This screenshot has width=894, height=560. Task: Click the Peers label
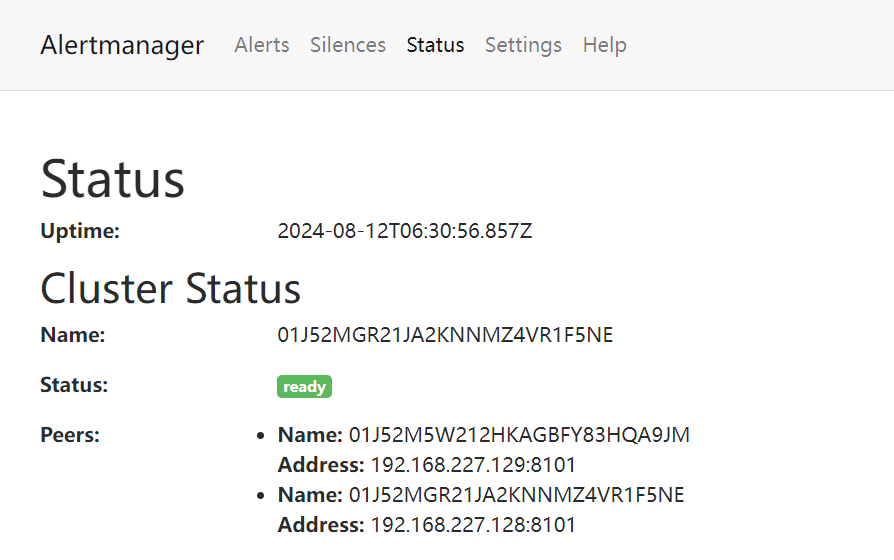tap(70, 435)
